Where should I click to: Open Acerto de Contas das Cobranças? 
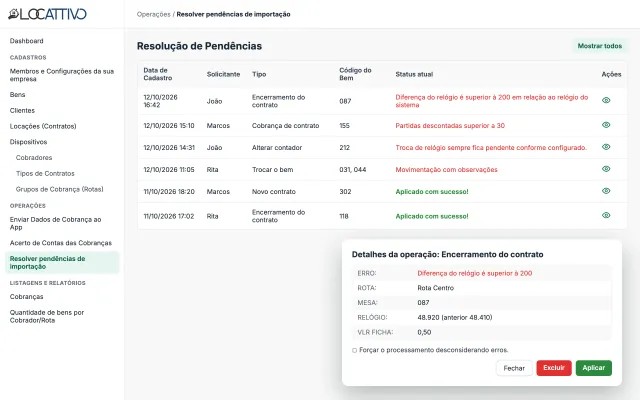pyautogui.click(x=61, y=243)
